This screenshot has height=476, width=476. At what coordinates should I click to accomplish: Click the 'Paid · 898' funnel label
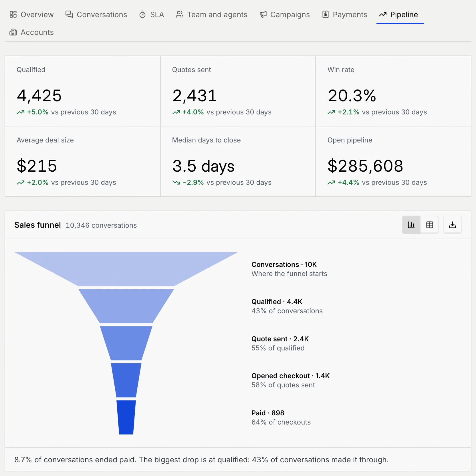tap(268, 413)
